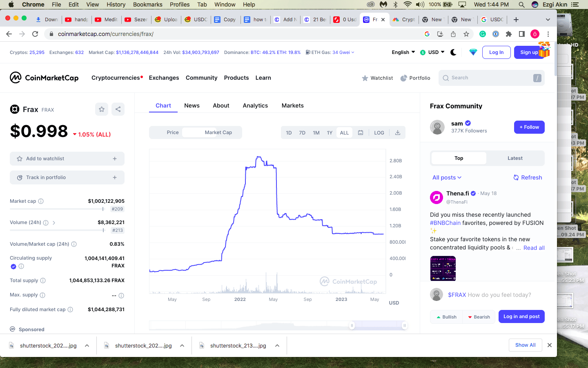Open the Markets tab
This screenshot has height=368, width=588.
click(293, 105)
